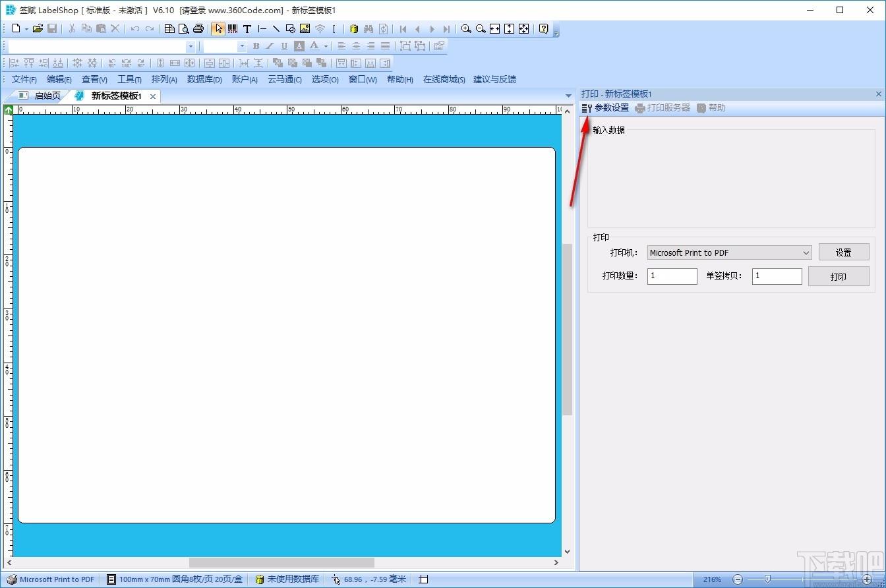Open the font name dropdown
The image size is (886, 588).
191,46
